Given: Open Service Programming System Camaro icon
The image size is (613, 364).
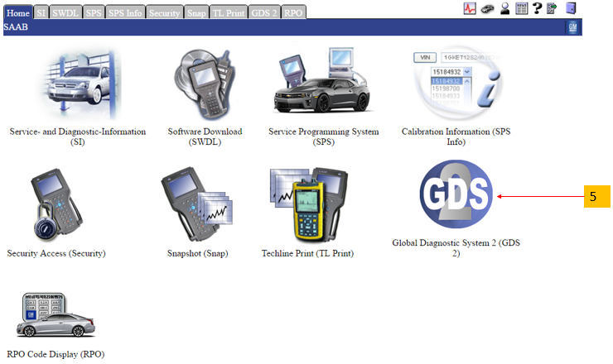Looking at the screenshot, I should (324, 83).
